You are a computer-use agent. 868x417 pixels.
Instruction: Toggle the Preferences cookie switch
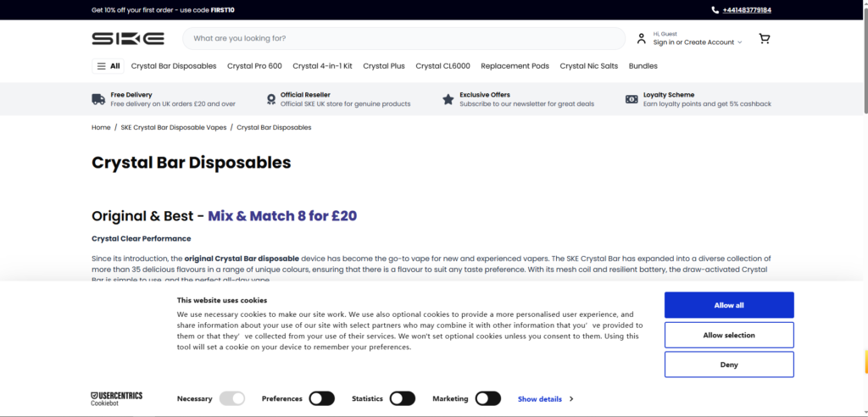pos(321,398)
